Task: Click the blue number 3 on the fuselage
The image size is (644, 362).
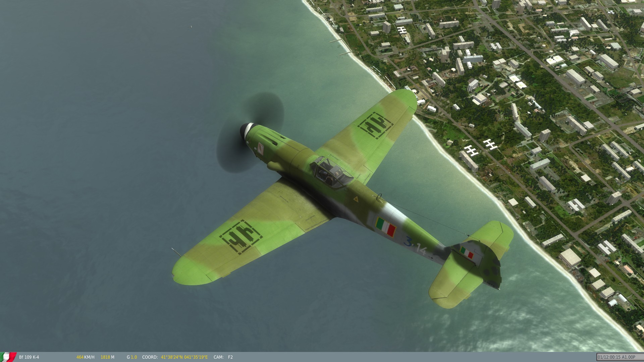Action: click(x=408, y=241)
